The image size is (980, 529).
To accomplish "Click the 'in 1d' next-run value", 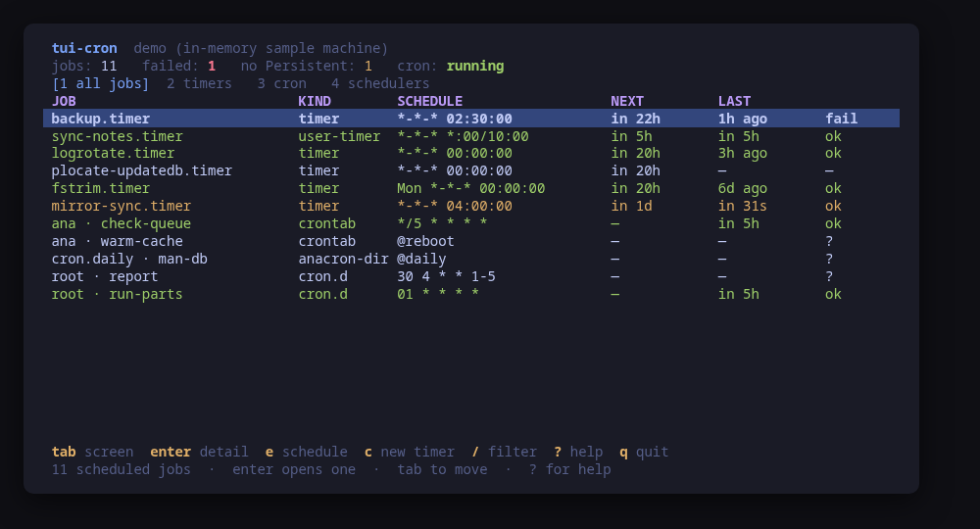I will 631,206.
